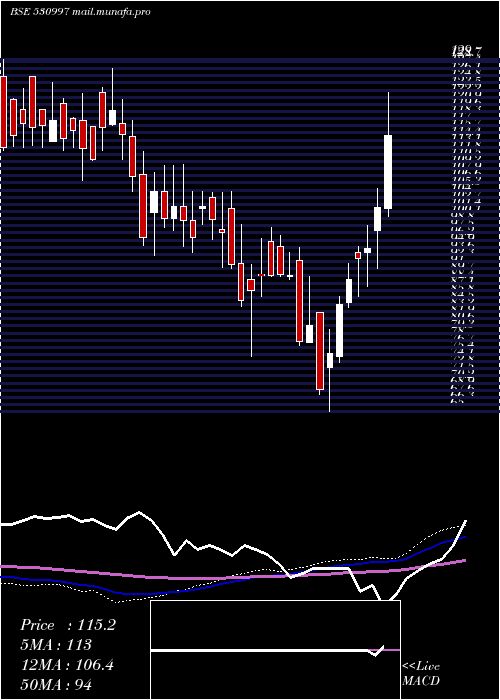Click the '<<Live MACD' label
The image size is (500, 700).
pos(421,674)
